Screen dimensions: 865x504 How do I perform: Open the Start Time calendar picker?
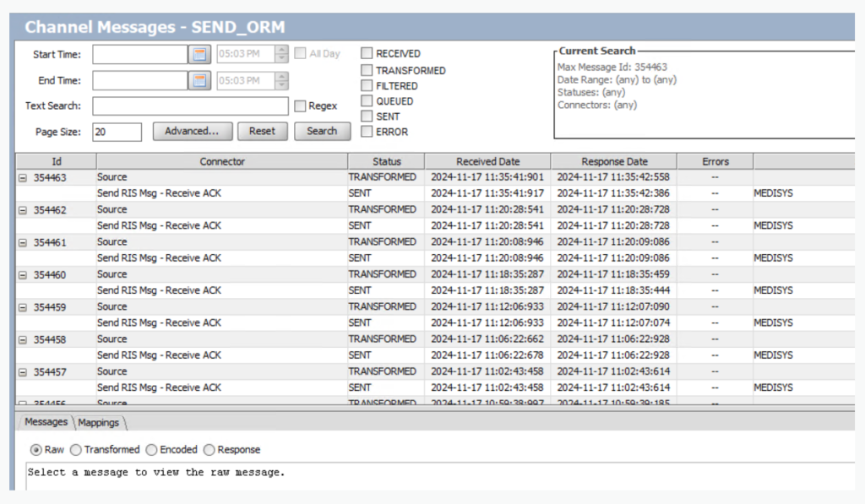click(199, 54)
